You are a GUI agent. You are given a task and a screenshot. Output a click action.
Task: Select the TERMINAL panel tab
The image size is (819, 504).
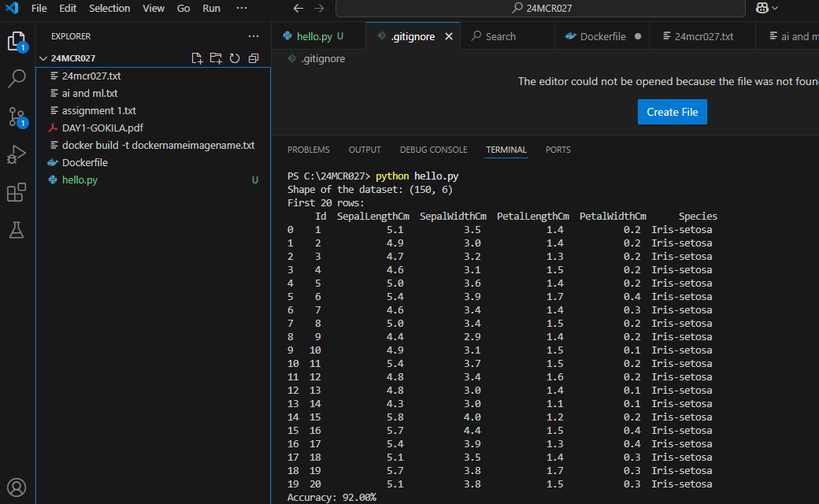[x=506, y=150]
